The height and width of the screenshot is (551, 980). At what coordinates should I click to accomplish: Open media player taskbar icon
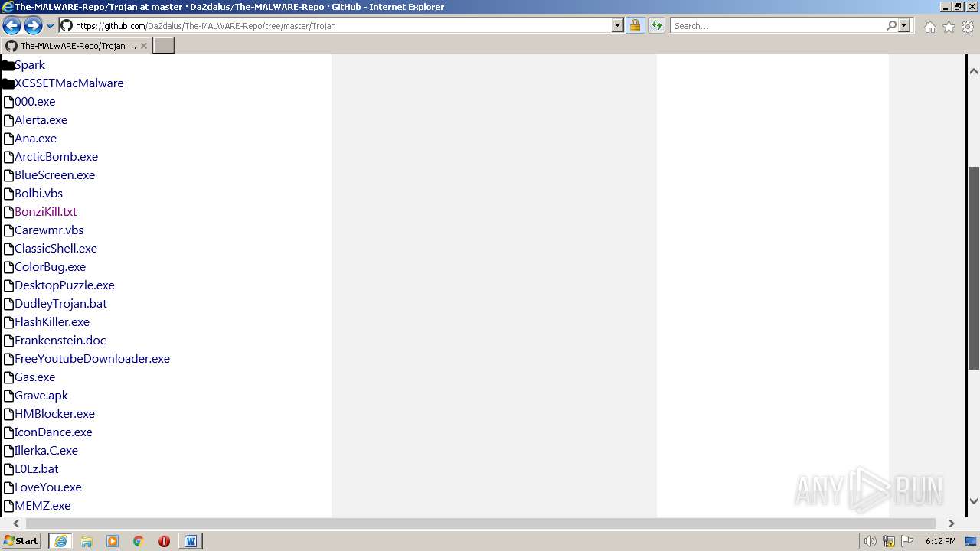click(113, 541)
